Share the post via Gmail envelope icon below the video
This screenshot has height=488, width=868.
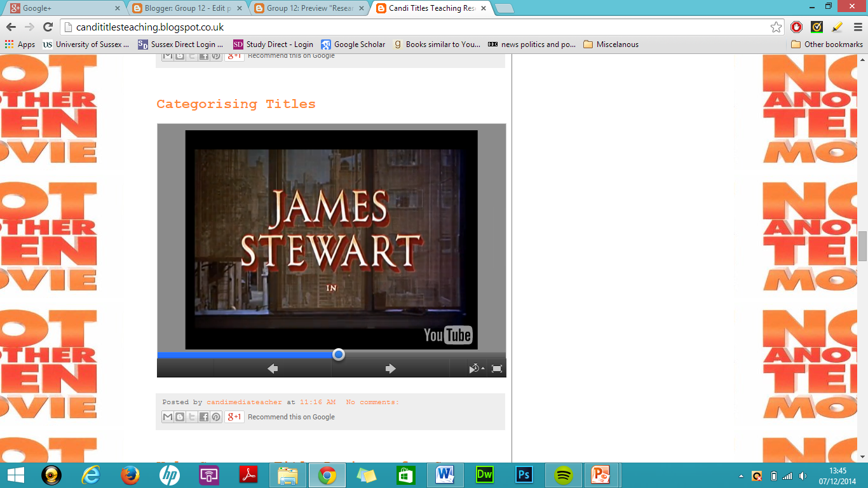pos(168,417)
